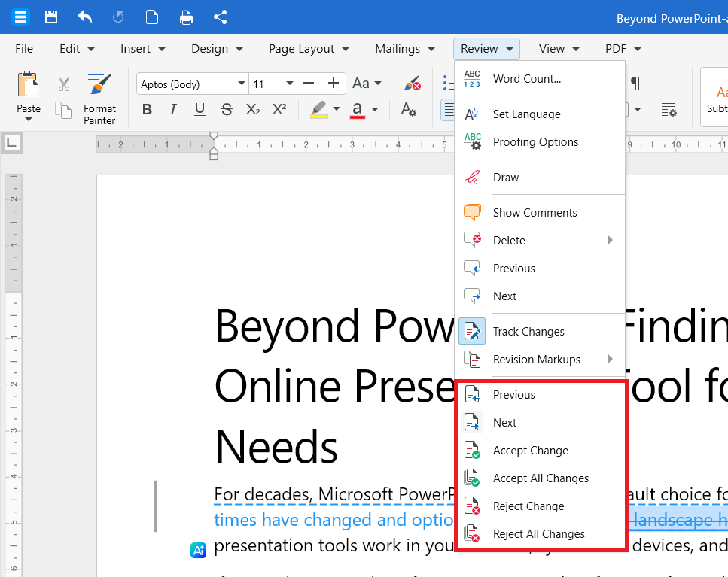Choose Accept Change

[540, 451]
